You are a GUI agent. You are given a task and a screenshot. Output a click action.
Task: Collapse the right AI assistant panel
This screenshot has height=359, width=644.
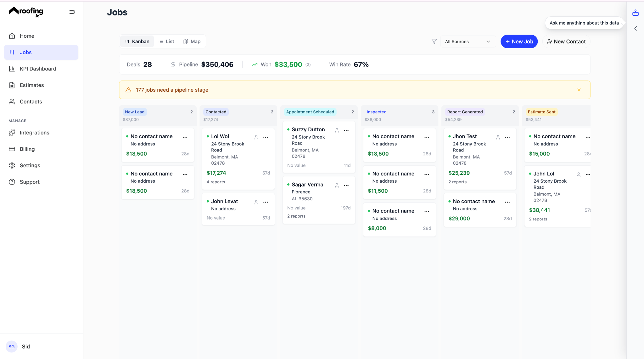pyautogui.click(x=636, y=28)
